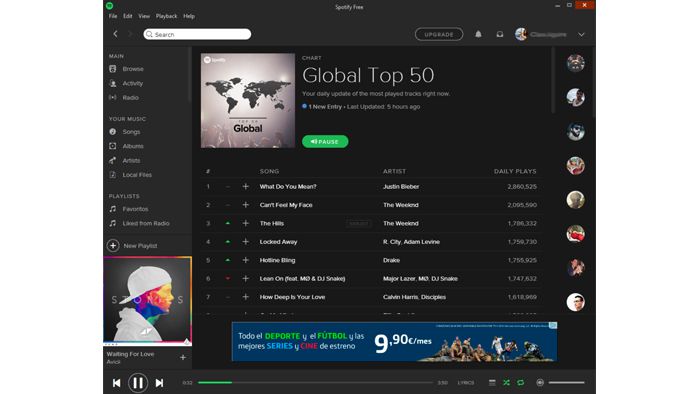
Task: Sort by the Artist column header
Action: (x=394, y=171)
